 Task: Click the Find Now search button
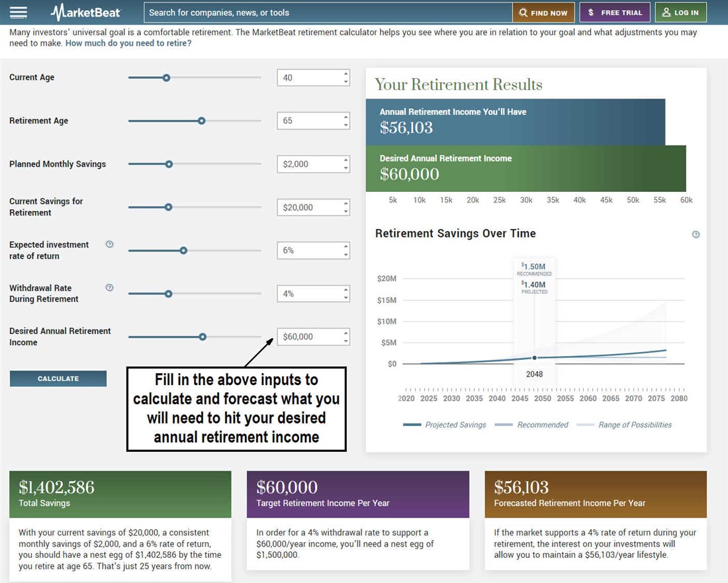(543, 13)
